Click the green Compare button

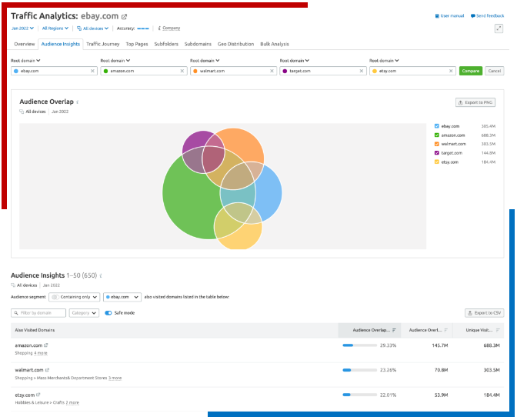tap(471, 71)
